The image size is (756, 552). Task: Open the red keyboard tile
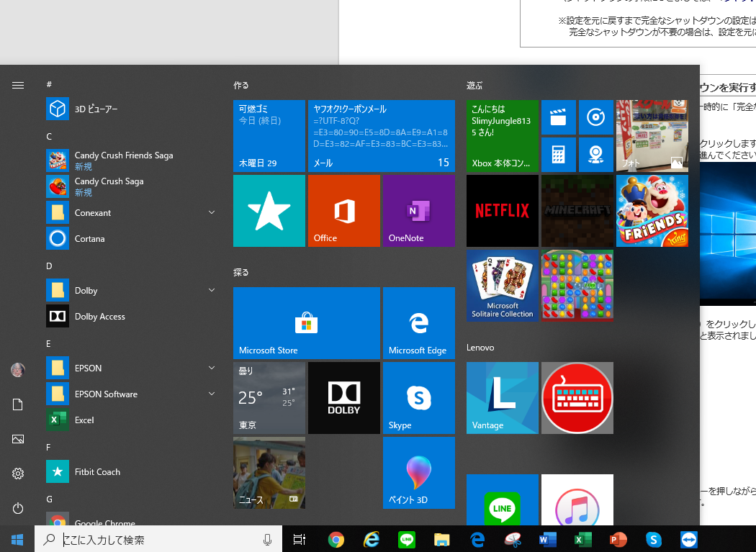coord(577,398)
